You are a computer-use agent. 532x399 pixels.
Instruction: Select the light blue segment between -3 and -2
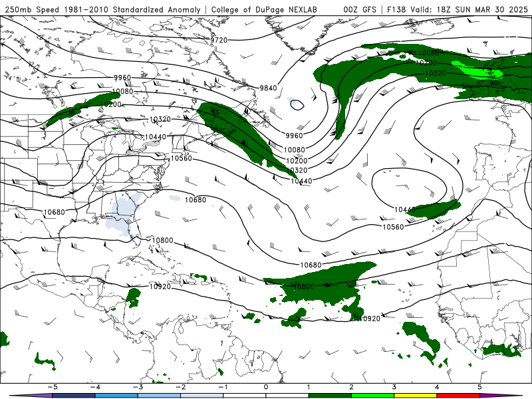(159, 396)
